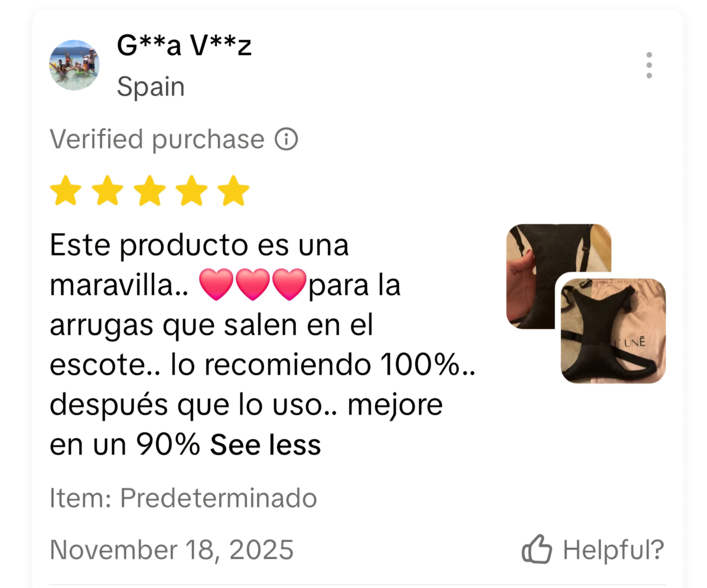Click the second yellow rating star

click(x=108, y=190)
